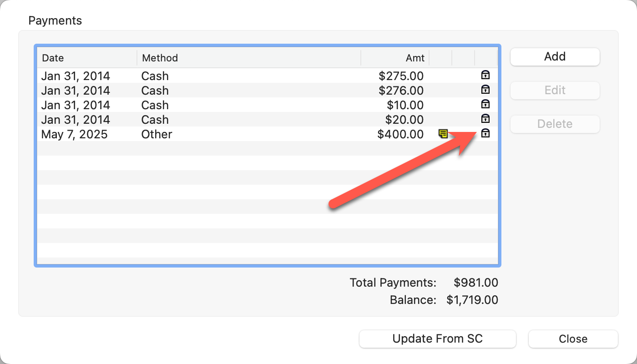
Task: Click the lock icon on the $20.00 payment
Action: 485,119
